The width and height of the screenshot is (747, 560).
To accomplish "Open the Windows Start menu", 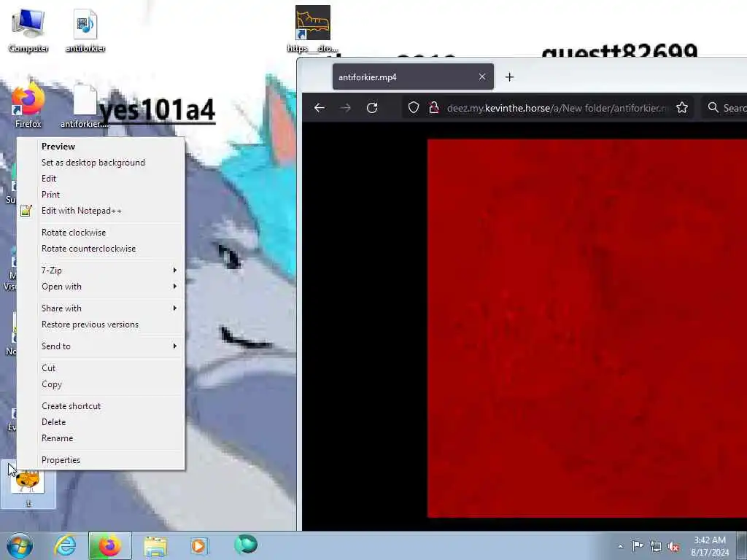I will coord(20,545).
